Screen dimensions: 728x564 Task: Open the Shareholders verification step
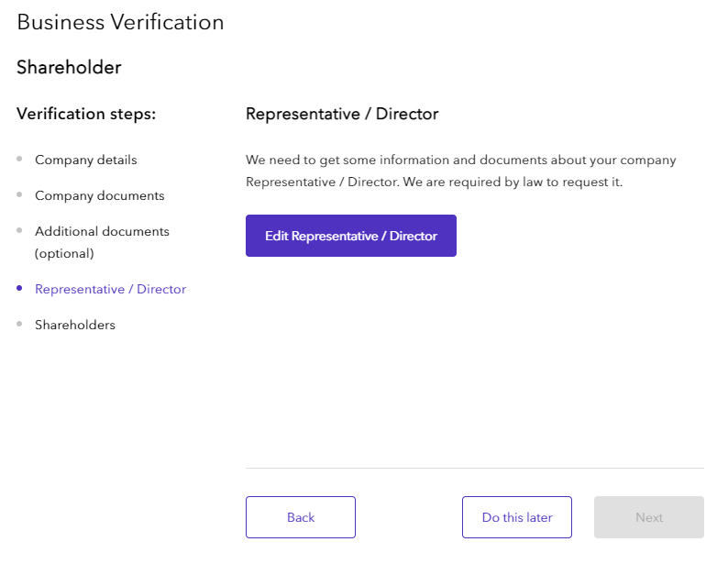point(75,325)
